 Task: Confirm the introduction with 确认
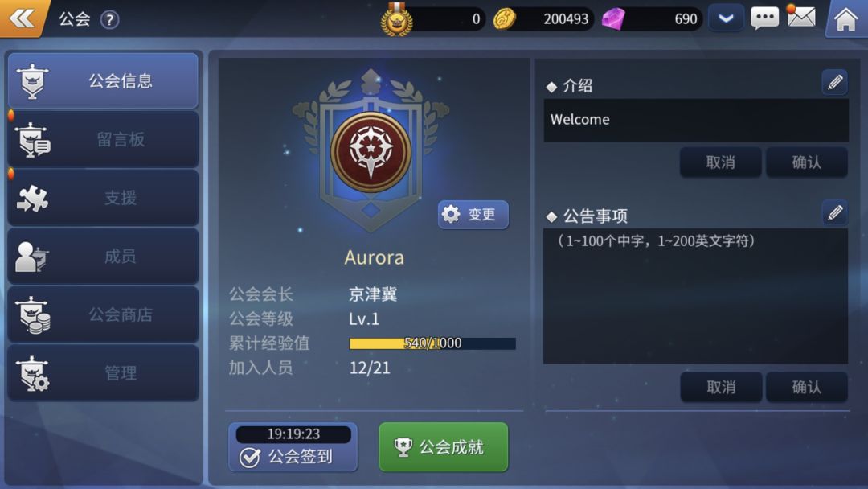(807, 162)
